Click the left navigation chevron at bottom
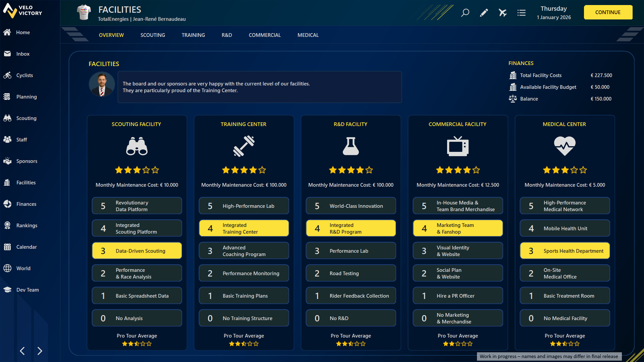The width and height of the screenshot is (644, 362). [x=22, y=351]
